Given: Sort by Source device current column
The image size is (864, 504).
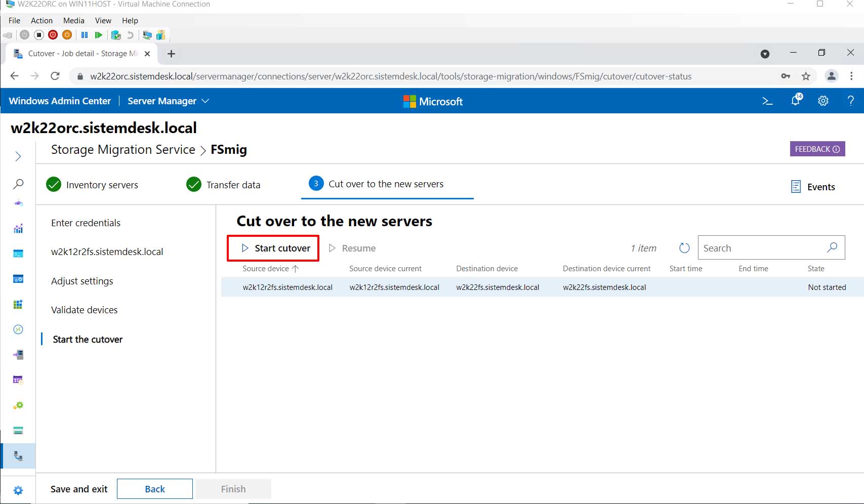Looking at the screenshot, I should click(385, 269).
